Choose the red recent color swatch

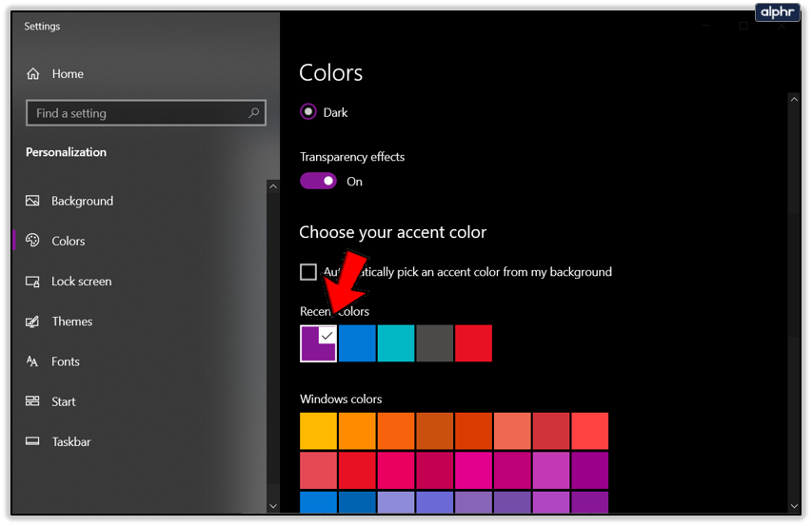click(x=473, y=343)
